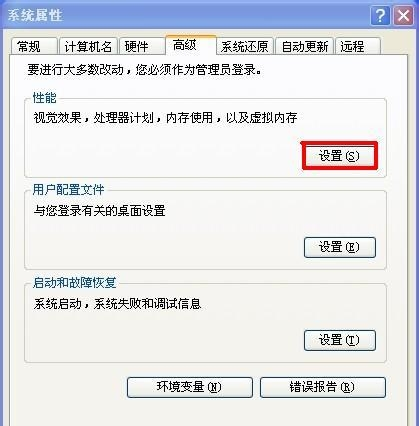Click the 系统属性 title bar

click(187, 15)
